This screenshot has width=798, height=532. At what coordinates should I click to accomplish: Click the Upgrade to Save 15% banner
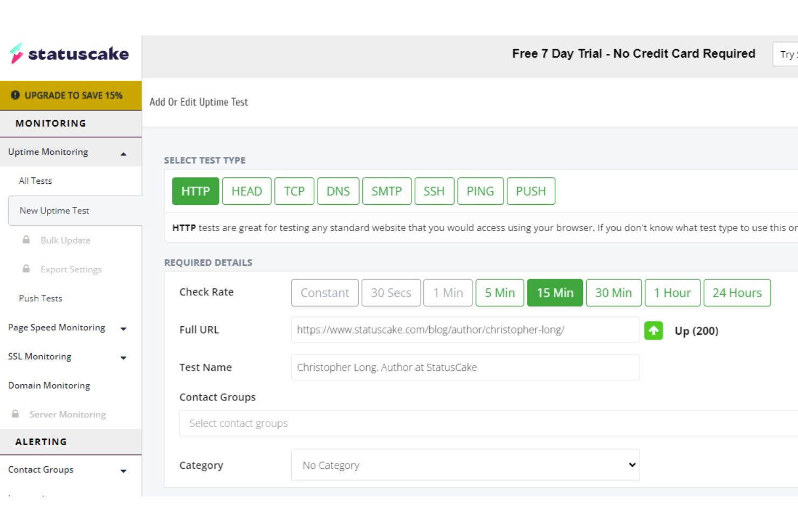[71, 95]
